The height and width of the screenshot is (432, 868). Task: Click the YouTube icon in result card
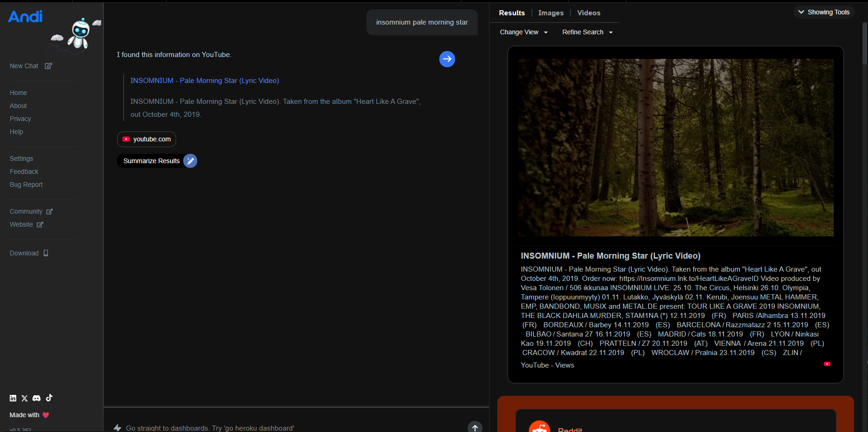pyautogui.click(x=827, y=364)
